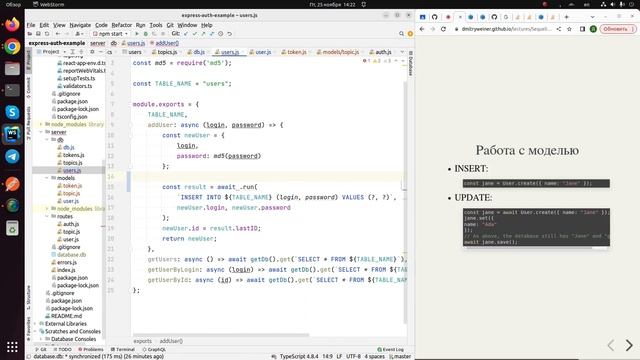Screen dimensions: 640x360
Task: Switch to the models/topic.js editor tab
Action: click(338, 52)
